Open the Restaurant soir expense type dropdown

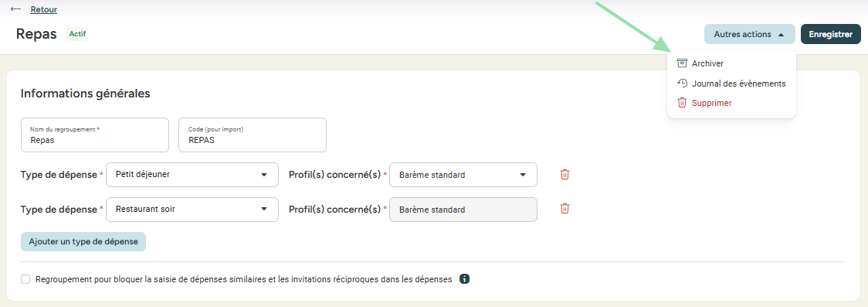[192, 210]
